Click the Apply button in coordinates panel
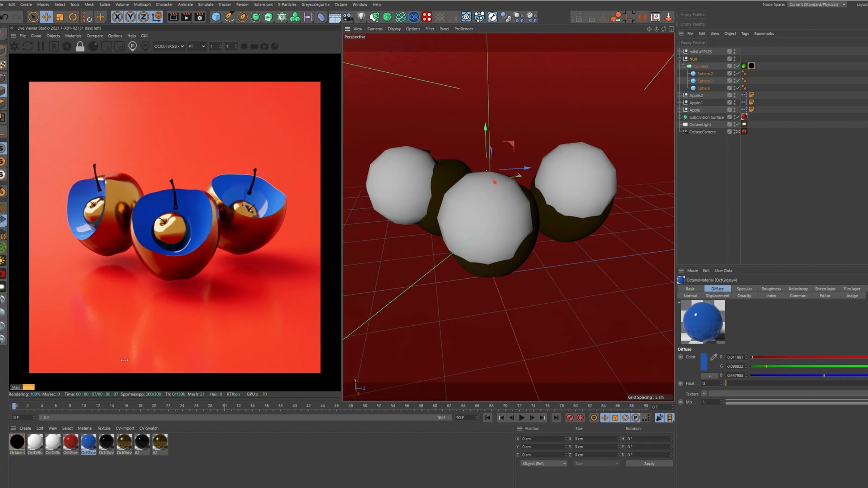The image size is (868, 488). 649,464
